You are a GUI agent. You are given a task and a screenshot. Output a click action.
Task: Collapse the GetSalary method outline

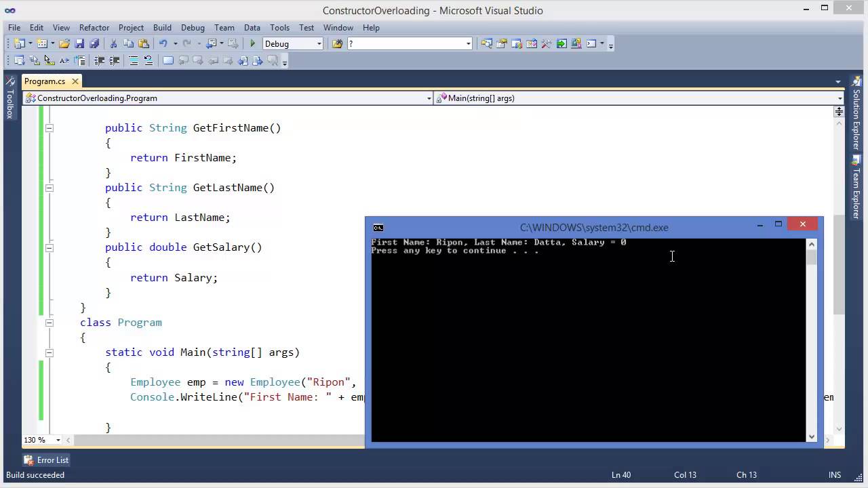pos(49,247)
